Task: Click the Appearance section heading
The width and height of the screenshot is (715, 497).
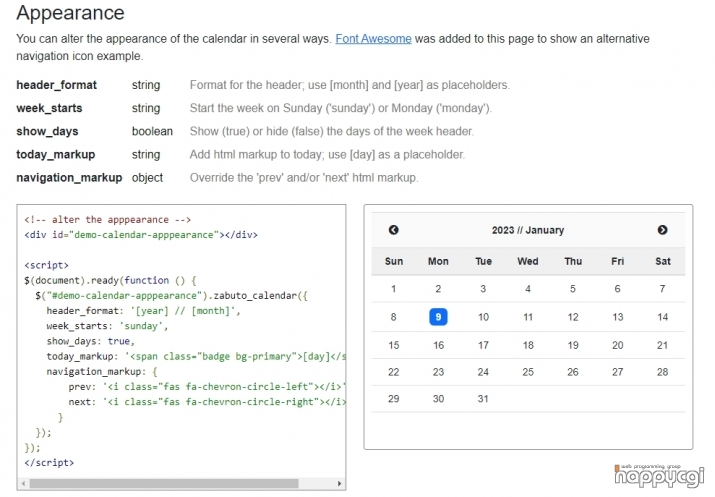Action: pos(70,13)
